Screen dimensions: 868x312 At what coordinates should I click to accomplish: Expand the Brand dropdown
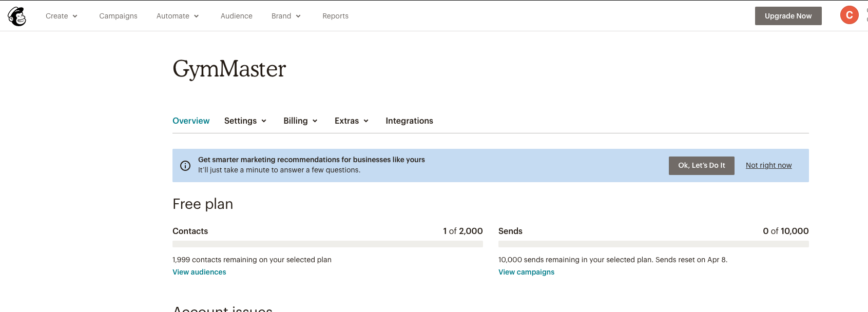coord(286,16)
